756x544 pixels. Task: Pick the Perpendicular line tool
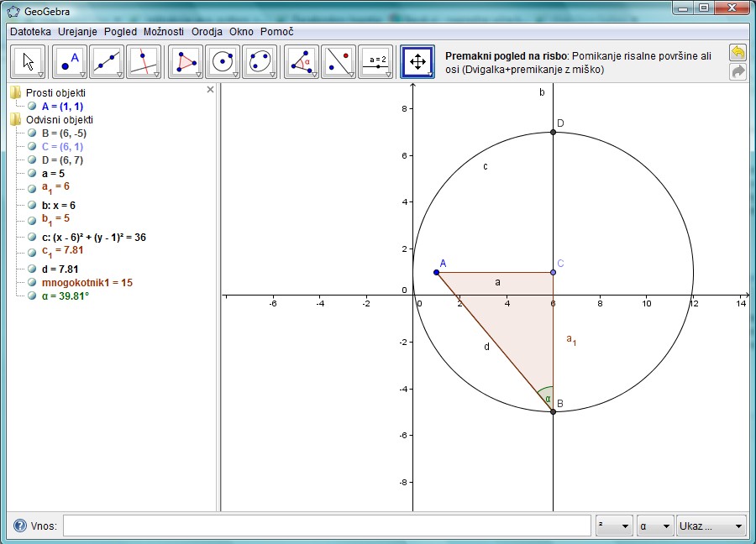[144, 61]
